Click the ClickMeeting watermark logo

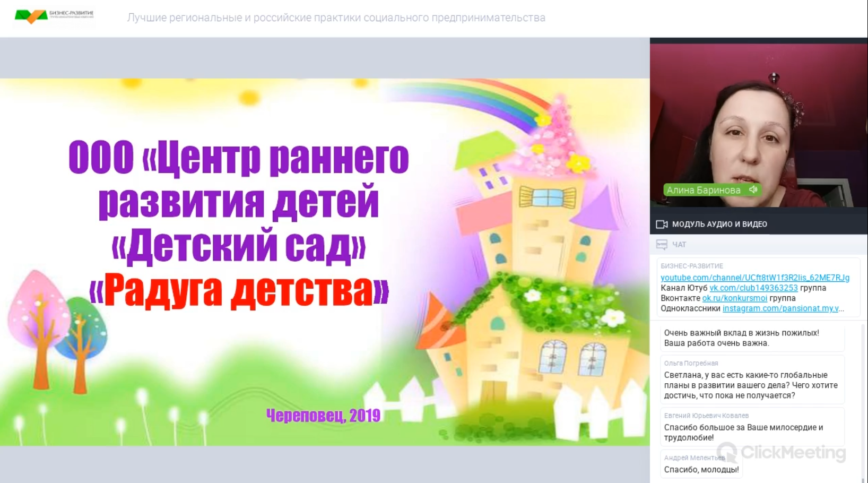coord(781,452)
